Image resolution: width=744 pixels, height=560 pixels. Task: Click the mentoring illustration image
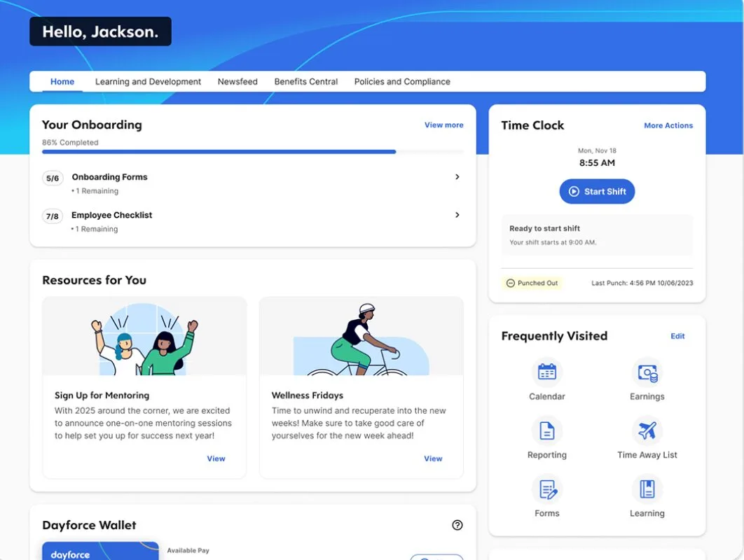click(144, 336)
